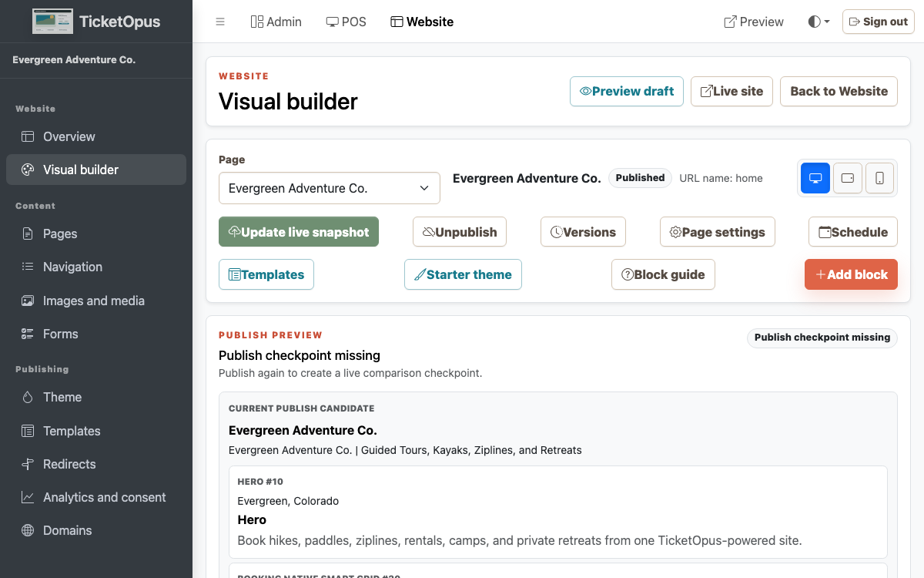Click Back to Website button

[839, 91]
